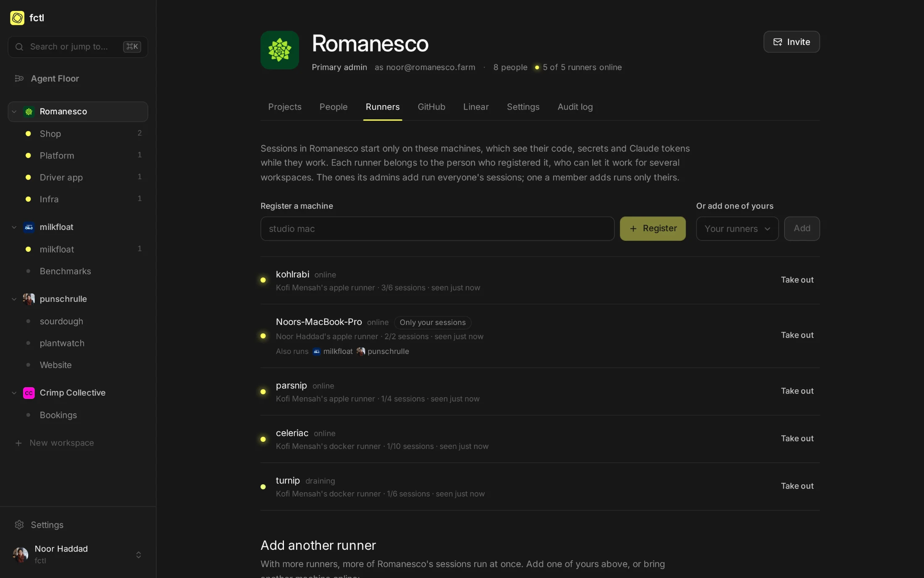Viewport: 924px width, 578px height.
Task: Collapse the punschrulle workspace chevron
Action: click(14, 299)
